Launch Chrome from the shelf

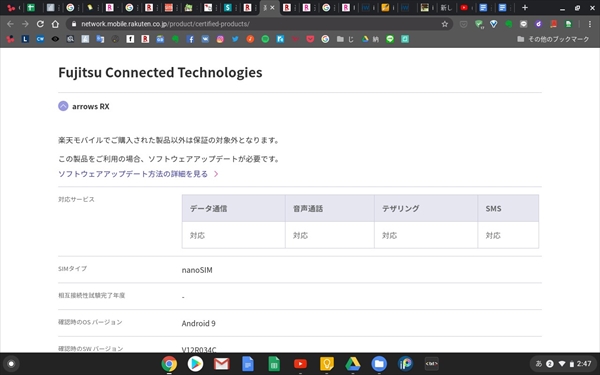tap(169, 364)
